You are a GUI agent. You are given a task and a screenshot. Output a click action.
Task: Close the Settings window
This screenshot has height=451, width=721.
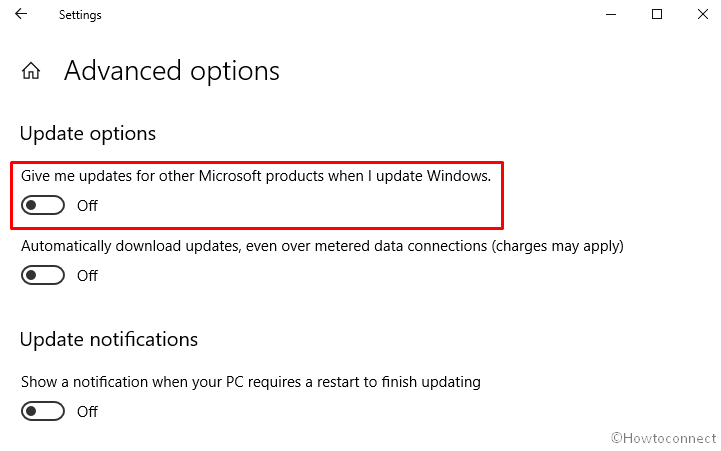[x=703, y=14]
